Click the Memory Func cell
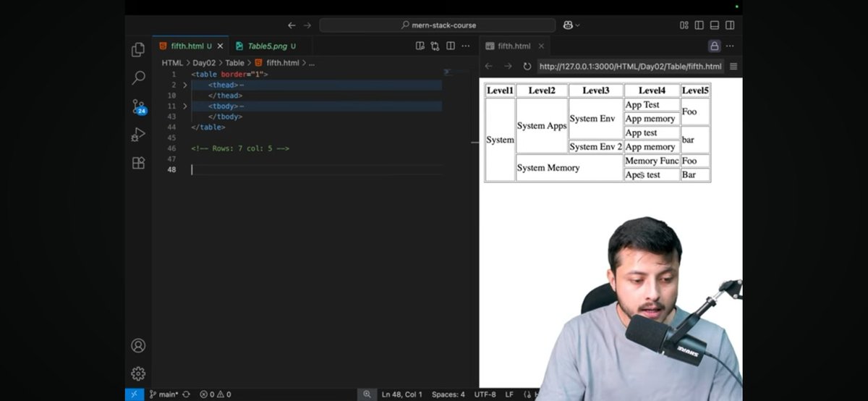 tap(652, 161)
